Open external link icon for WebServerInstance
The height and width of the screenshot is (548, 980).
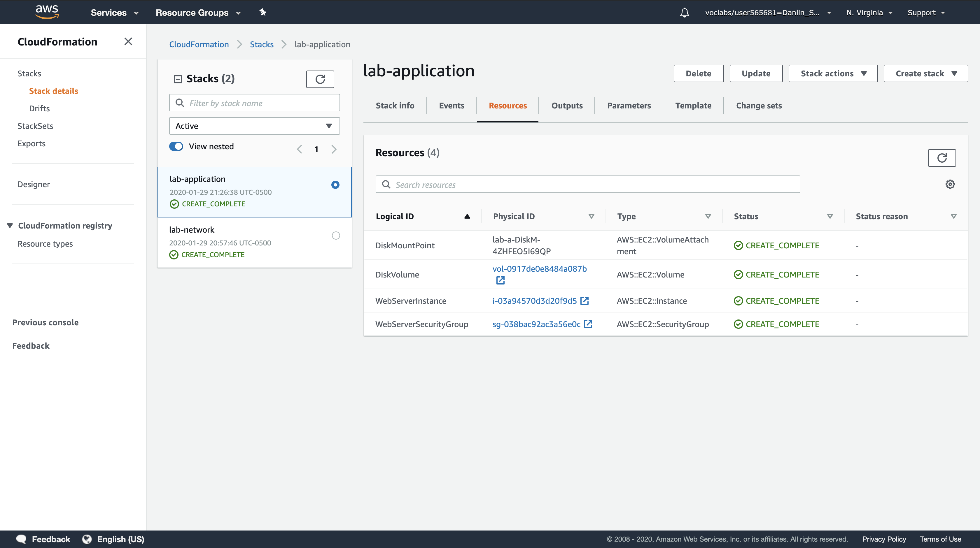pos(585,301)
